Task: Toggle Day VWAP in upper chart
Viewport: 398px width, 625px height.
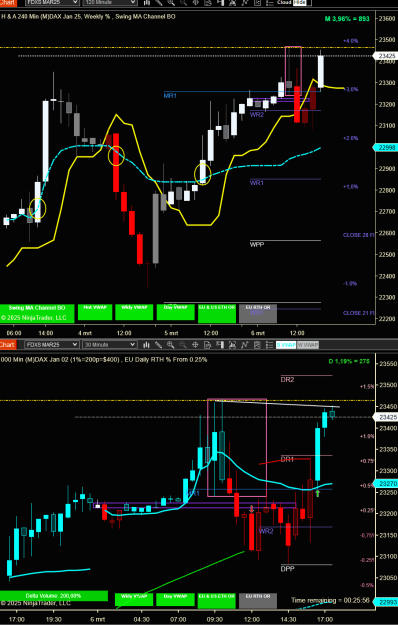Action: (x=176, y=312)
